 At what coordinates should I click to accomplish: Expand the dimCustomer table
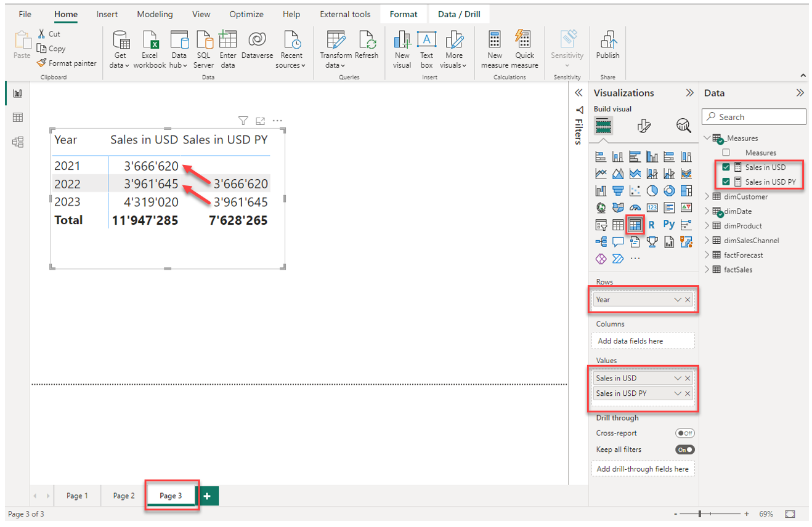[x=707, y=196]
